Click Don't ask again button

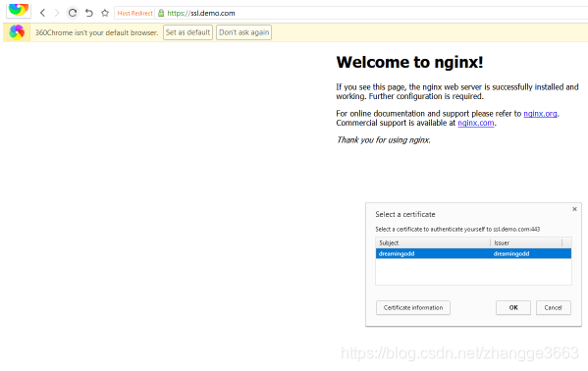point(243,32)
